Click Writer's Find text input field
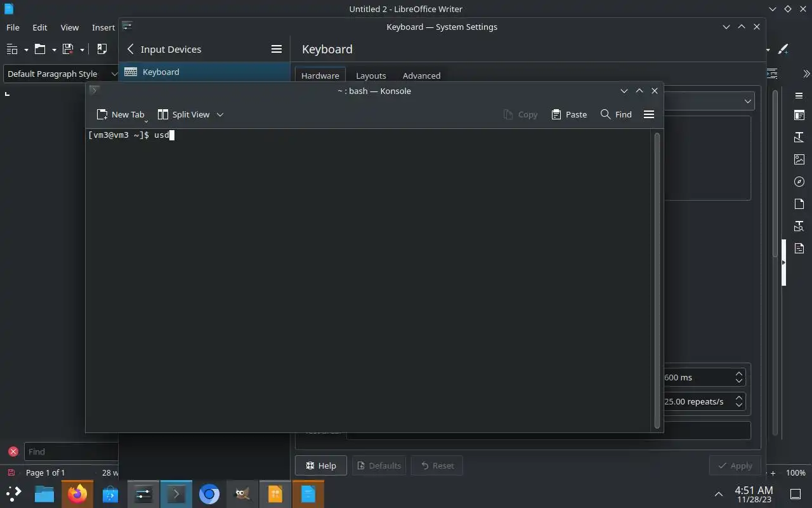 click(x=71, y=451)
